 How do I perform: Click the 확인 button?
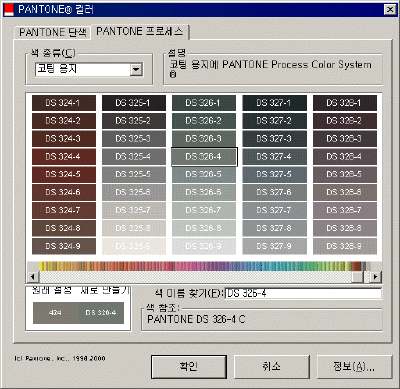[189, 367]
